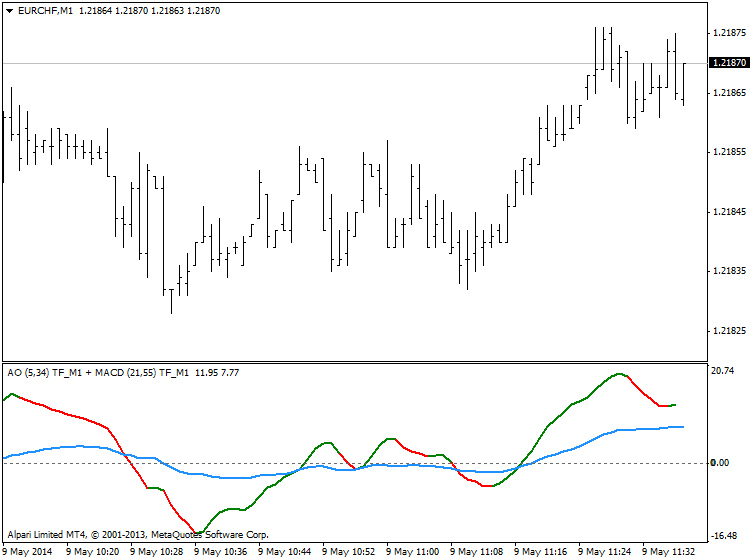
Task: Click the small triangle before EURCHF,M1
Action: tap(9, 11)
